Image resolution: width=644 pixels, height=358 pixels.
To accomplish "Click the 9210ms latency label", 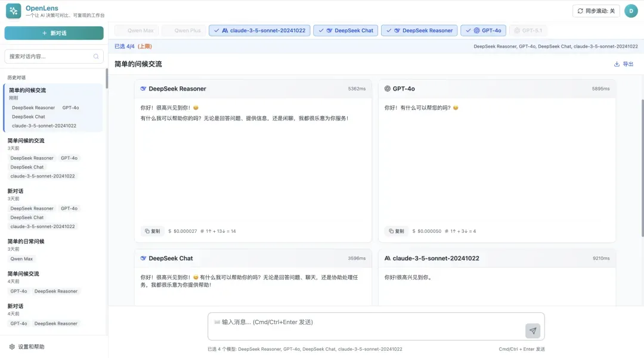I will coord(601,259).
